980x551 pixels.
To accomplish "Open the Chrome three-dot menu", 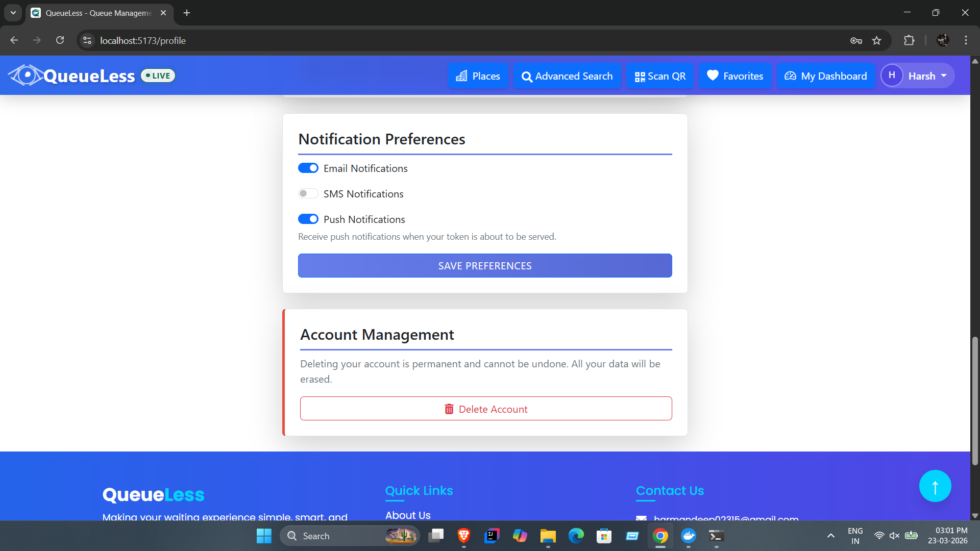I will click(x=966, y=40).
